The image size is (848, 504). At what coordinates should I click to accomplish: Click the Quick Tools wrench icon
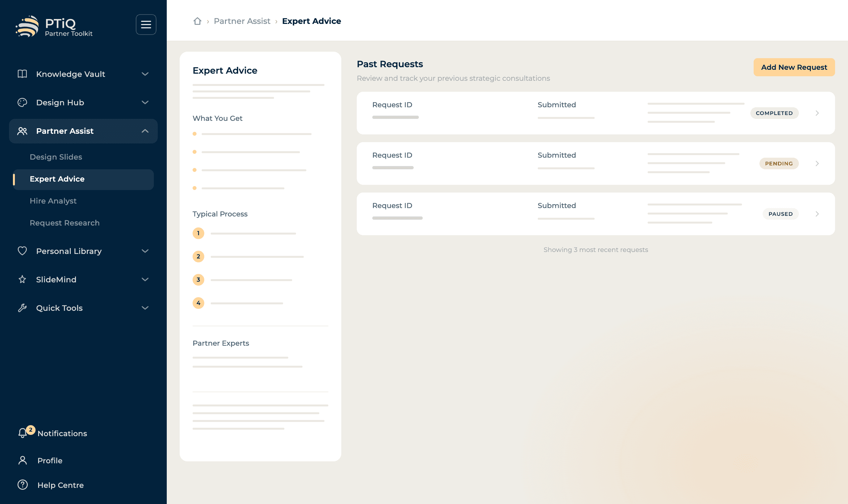[22, 308]
